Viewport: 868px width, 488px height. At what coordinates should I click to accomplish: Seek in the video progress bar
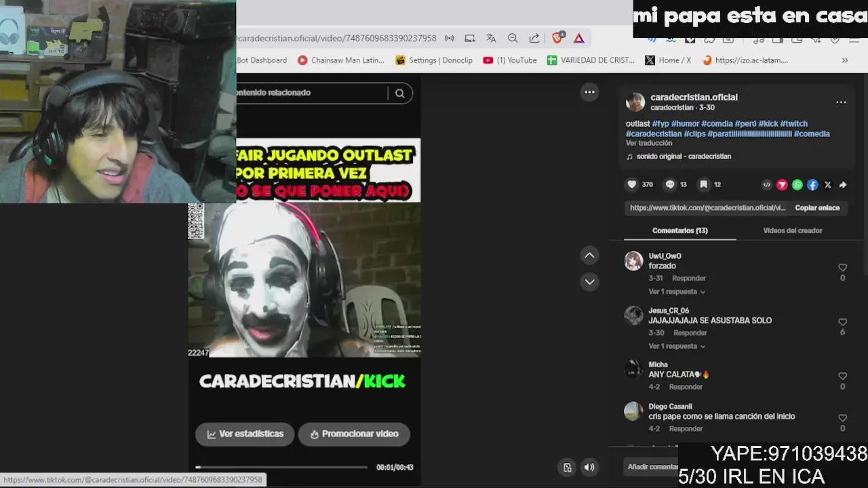281,467
